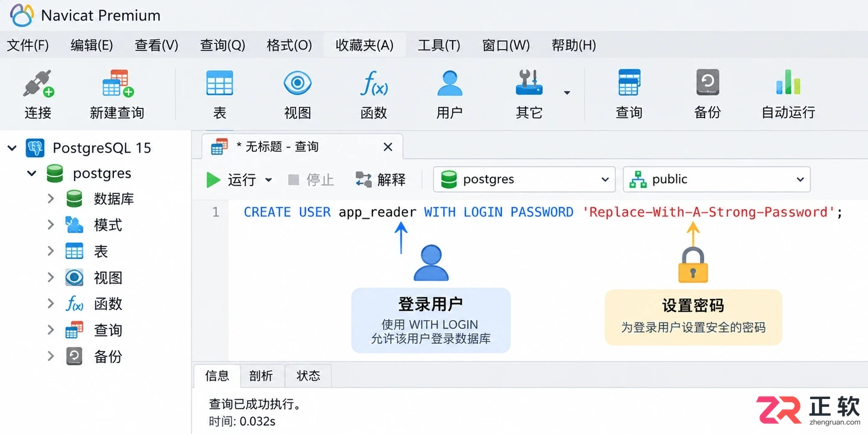Open the Backup (备份) toolbar icon
The image size is (868, 434).
point(708,83)
